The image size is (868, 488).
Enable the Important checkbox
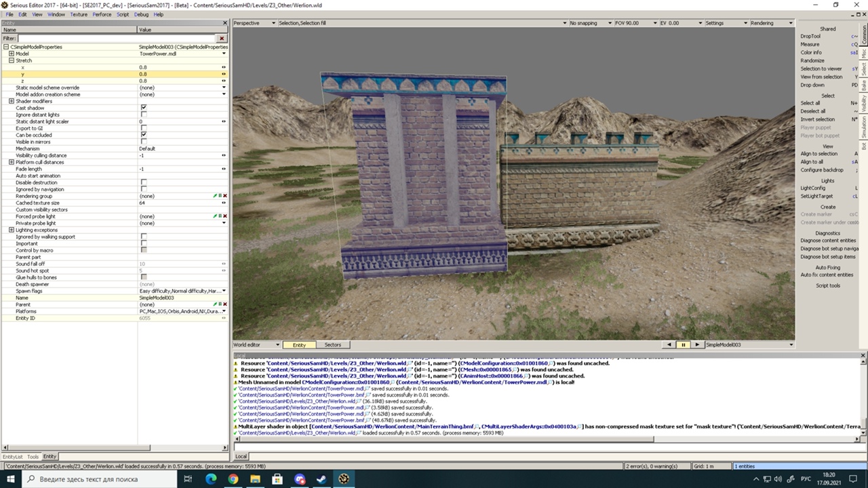(144, 243)
